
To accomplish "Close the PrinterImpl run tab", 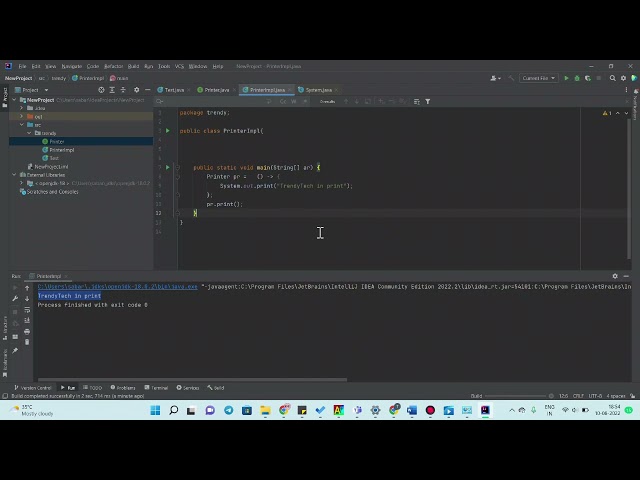I will [66, 276].
